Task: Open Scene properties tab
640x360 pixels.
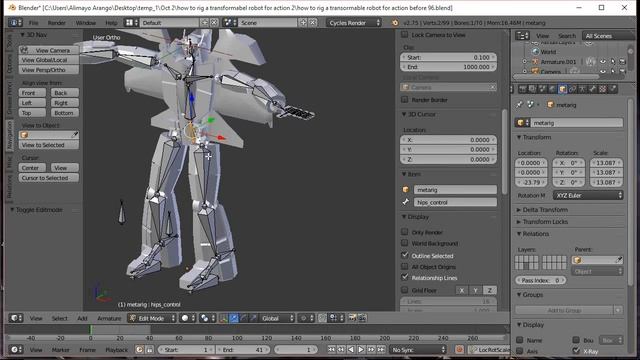Action: pos(542,89)
